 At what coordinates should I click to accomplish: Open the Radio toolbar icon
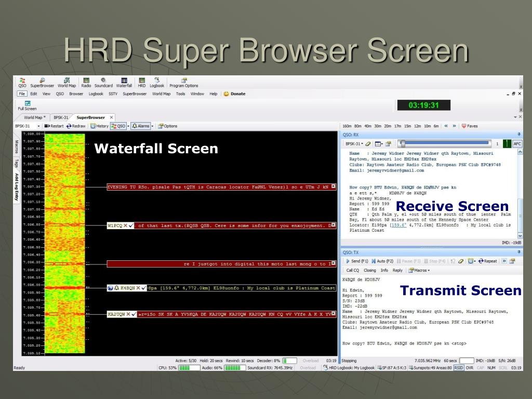[86, 83]
